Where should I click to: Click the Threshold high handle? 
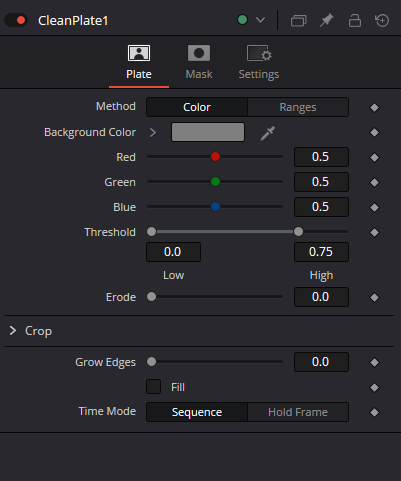click(298, 231)
